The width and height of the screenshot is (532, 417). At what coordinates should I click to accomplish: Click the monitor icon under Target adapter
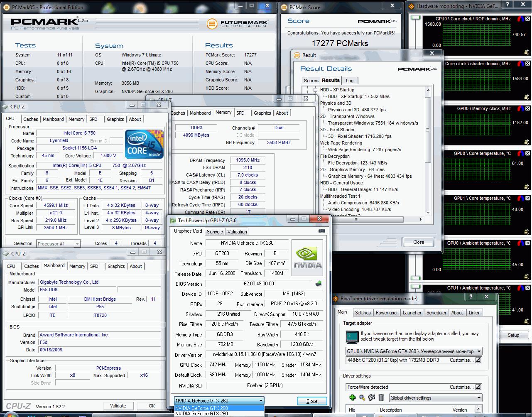(352, 336)
